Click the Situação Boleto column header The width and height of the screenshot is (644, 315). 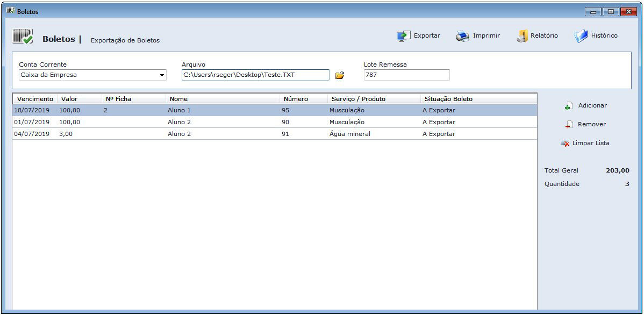tap(479, 99)
